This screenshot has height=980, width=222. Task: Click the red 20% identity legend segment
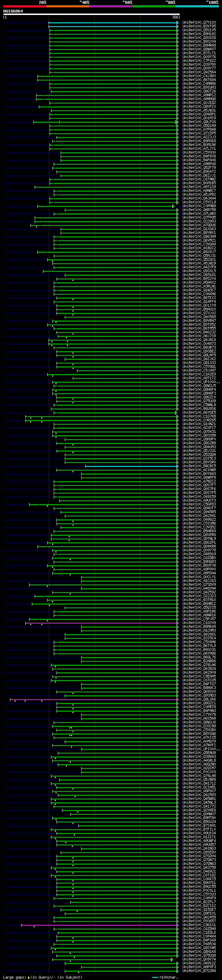25,6
